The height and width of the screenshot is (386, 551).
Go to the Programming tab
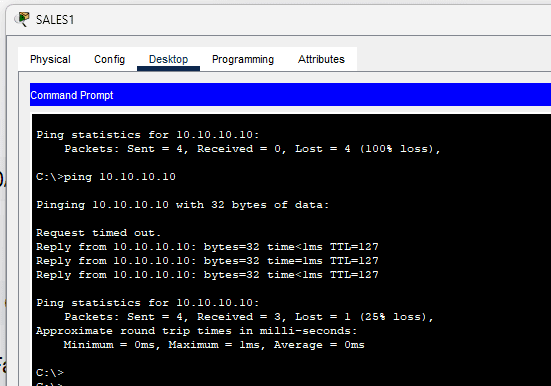click(243, 59)
